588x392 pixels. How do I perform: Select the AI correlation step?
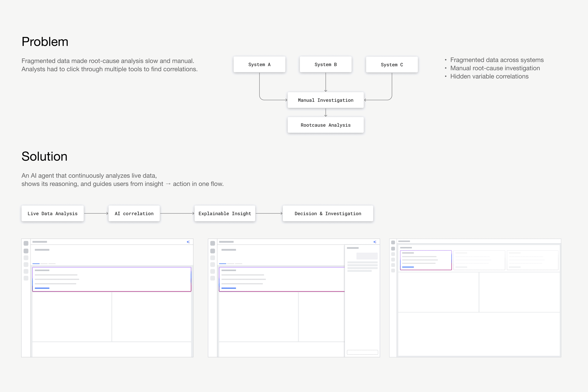(134, 213)
